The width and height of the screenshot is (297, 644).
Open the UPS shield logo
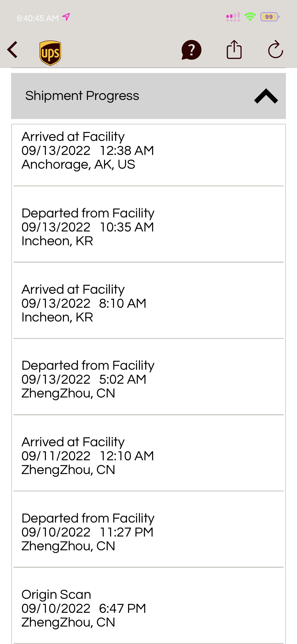pyautogui.click(x=50, y=53)
